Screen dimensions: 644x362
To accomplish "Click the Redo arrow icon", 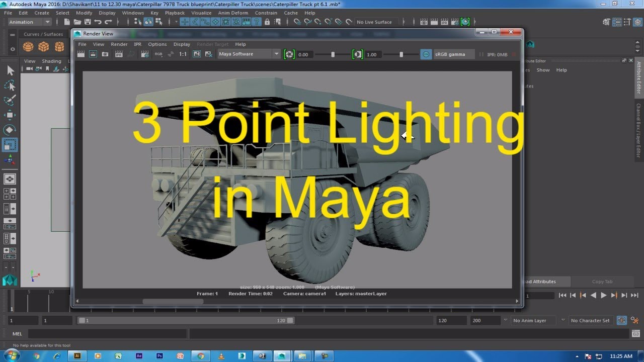I will 108,22.
